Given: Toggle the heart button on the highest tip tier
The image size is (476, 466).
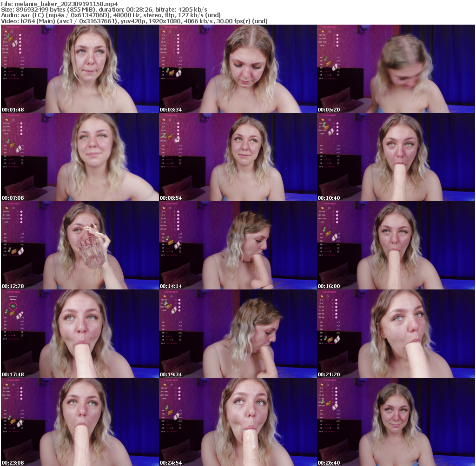Looking at the screenshot, I should (20, 53).
